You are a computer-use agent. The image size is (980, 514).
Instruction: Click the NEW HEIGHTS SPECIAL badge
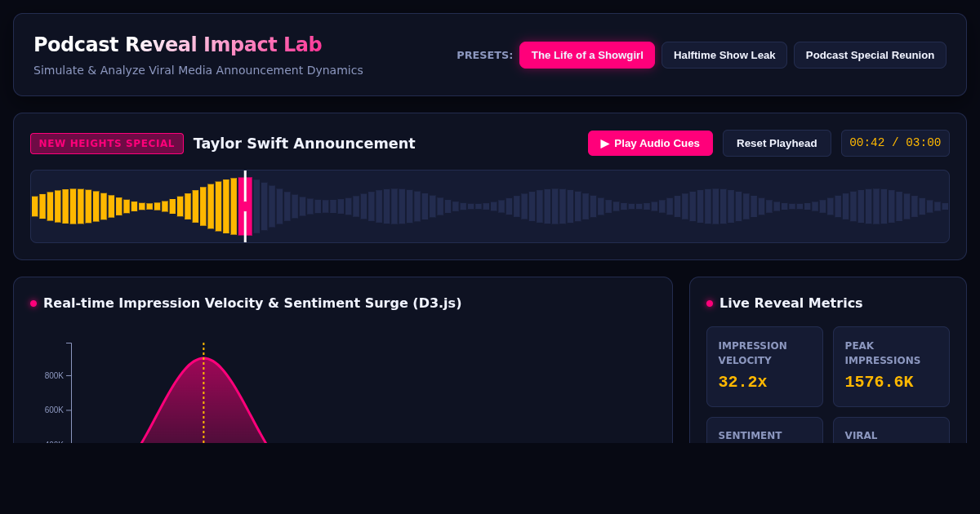(107, 144)
